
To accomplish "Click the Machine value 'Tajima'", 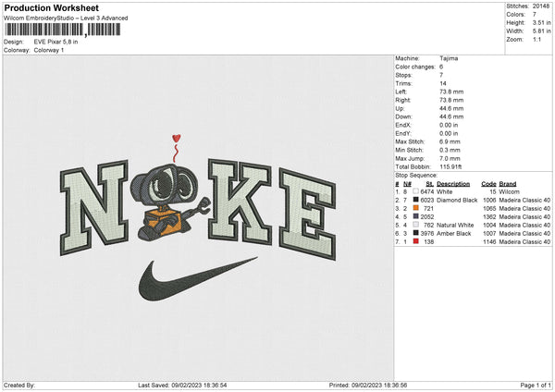I will 449,58.
